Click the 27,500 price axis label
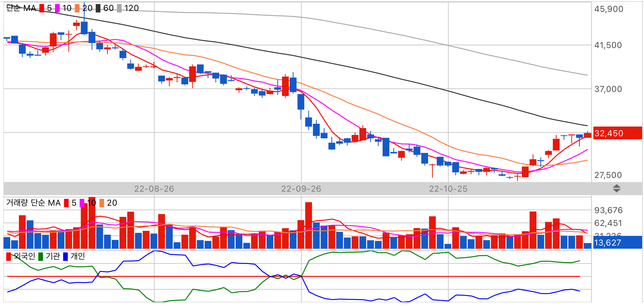This screenshot has width=644, height=306. [x=608, y=175]
